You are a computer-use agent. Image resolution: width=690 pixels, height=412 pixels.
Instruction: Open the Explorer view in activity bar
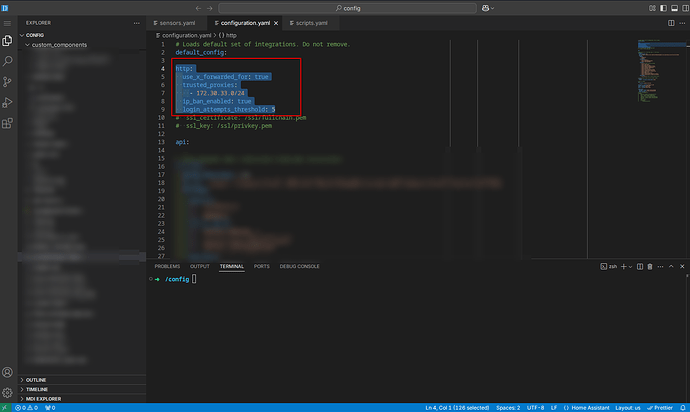pyautogui.click(x=7, y=41)
